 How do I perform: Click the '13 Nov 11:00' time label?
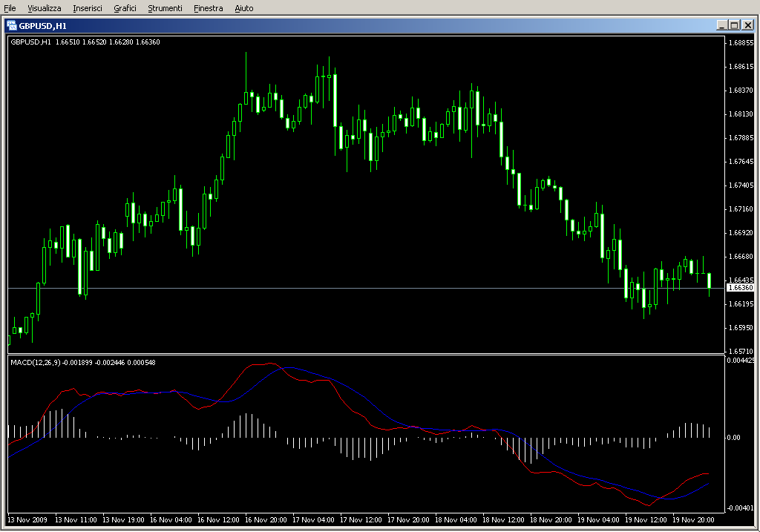tap(76, 520)
